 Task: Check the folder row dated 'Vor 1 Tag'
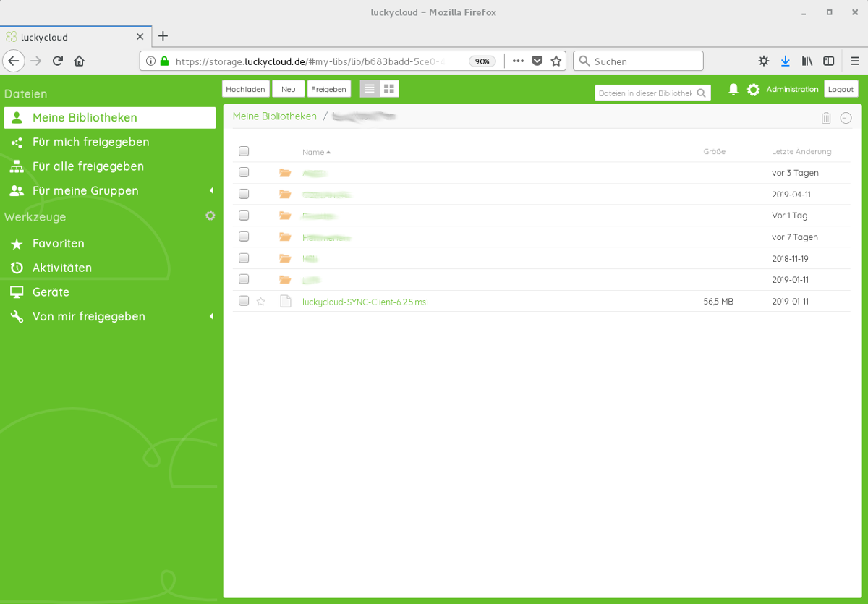(244, 215)
